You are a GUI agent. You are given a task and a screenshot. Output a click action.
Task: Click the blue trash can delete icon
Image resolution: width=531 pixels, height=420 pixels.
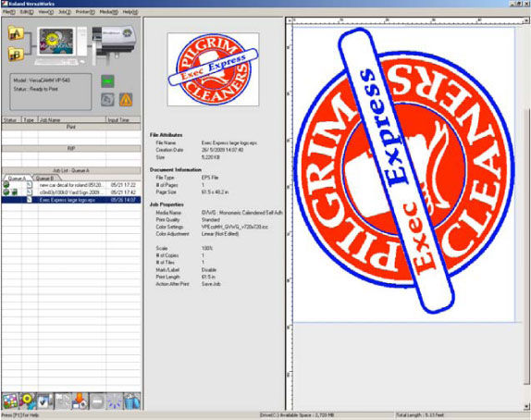132,401
